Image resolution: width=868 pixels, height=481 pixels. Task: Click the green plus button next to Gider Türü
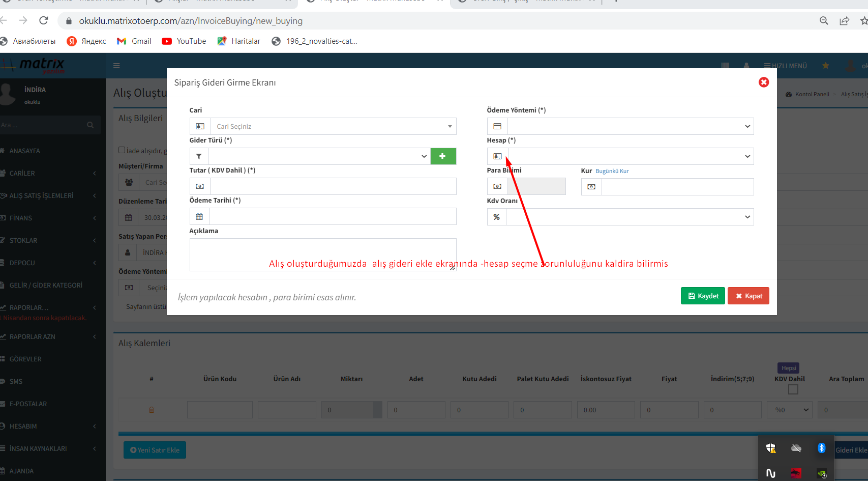[x=443, y=156]
